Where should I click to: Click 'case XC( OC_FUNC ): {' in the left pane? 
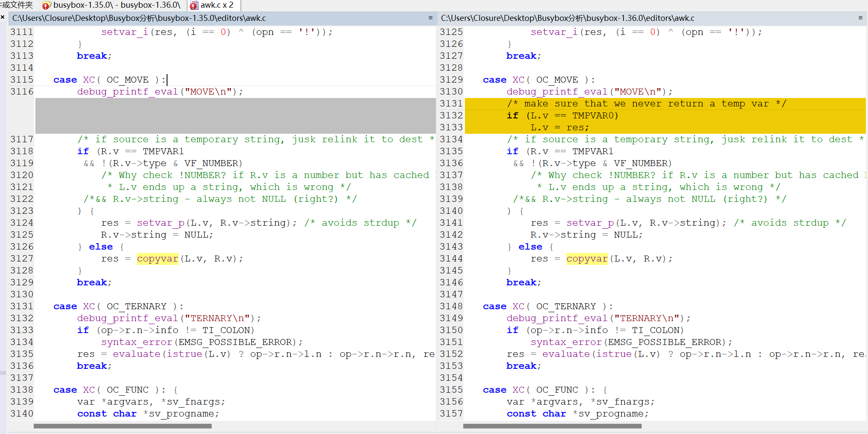click(115, 390)
